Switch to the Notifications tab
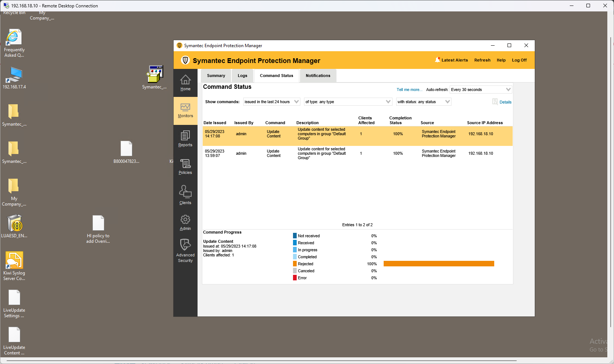This screenshot has width=614, height=364. (x=318, y=76)
